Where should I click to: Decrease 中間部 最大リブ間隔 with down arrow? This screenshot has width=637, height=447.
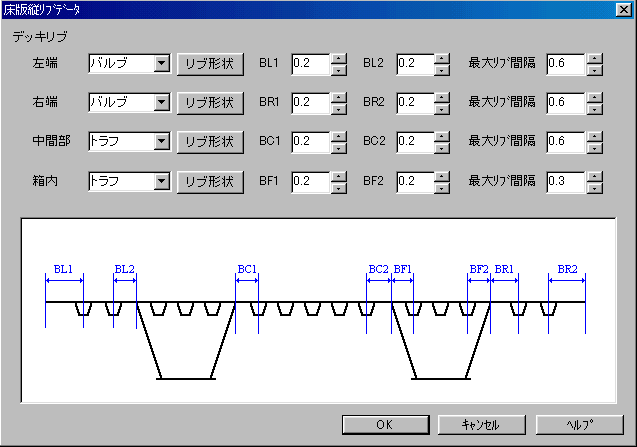click(x=595, y=148)
